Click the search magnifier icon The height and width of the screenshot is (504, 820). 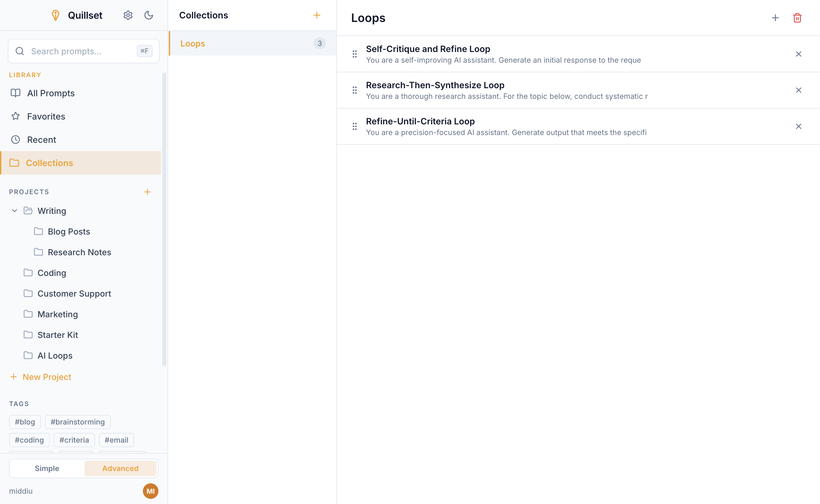[x=20, y=51]
